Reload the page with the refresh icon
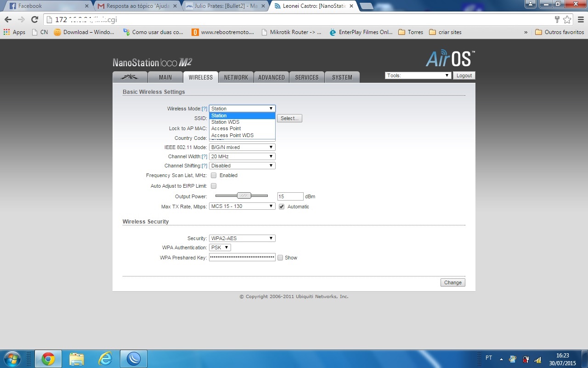The width and height of the screenshot is (588, 368). (x=34, y=19)
